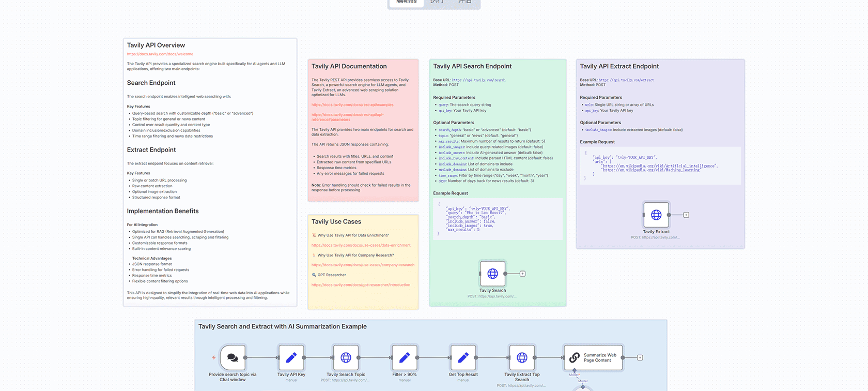This screenshot has width=868, height=391.
Task: Switch to the 编辑器 (Editor) tab
Action: [x=406, y=3]
